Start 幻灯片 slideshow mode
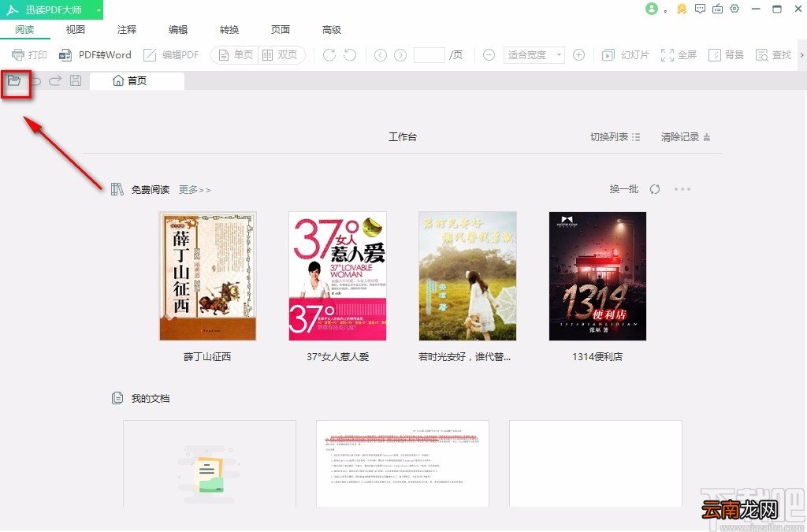807x532 pixels. [x=625, y=54]
